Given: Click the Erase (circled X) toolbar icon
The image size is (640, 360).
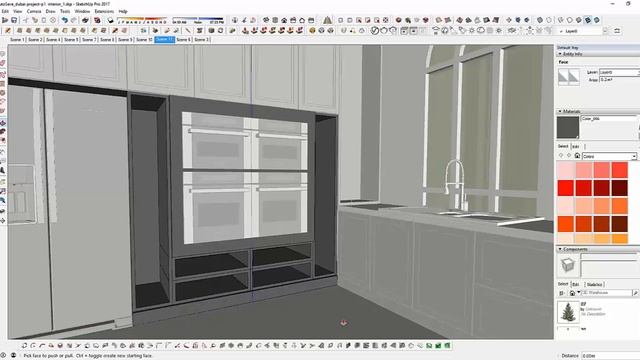Looking at the screenshot, I should [53, 20].
